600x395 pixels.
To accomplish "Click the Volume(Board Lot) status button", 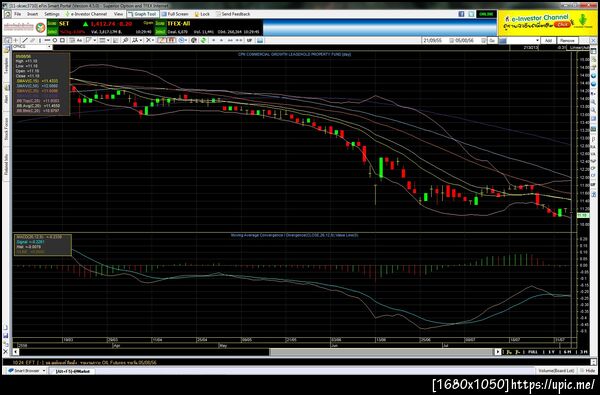I will (x=556, y=371).
